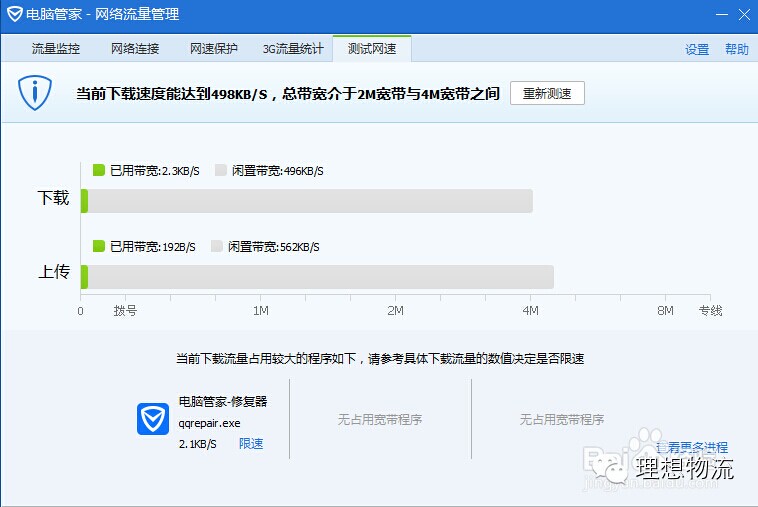Image resolution: width=758 pixels, height=507 pixels.
Task: Click the 上传 bandwidth usage bar
Action: click(x=317, y=277)
